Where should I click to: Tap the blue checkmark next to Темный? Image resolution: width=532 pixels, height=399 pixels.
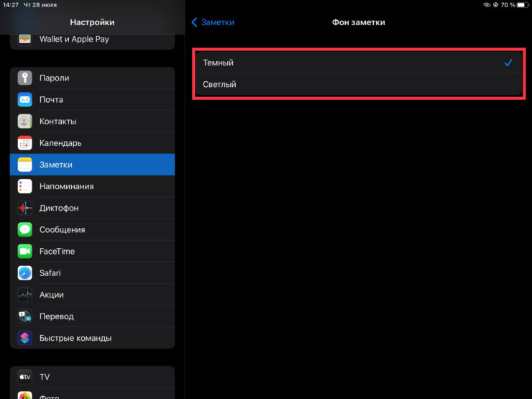508,63
